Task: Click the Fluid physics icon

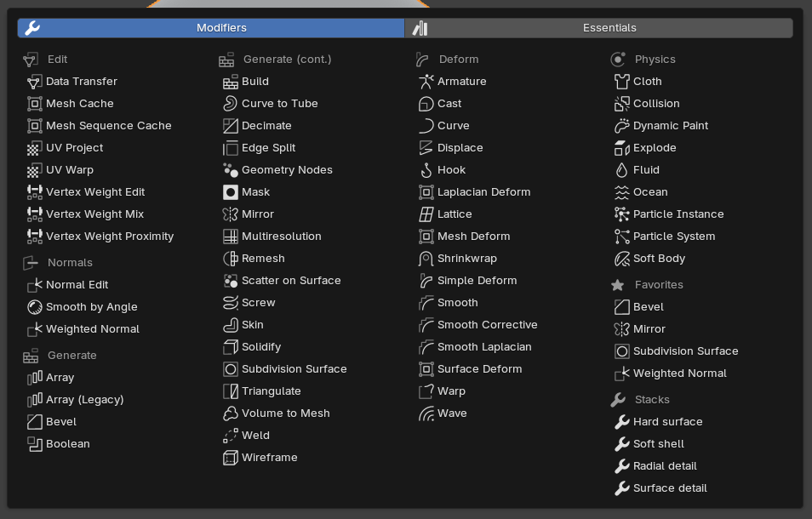Action: pos(621,169)
